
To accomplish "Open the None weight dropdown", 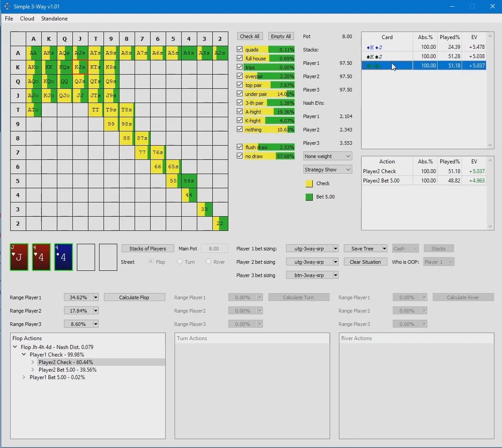I will [x=327, y=156].
